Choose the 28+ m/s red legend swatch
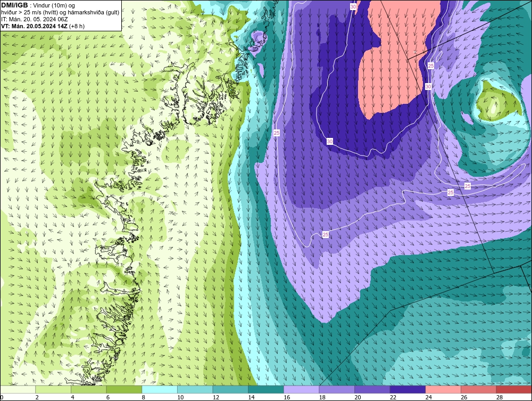This screenshot has width=532, height=401. pos(514,389)
